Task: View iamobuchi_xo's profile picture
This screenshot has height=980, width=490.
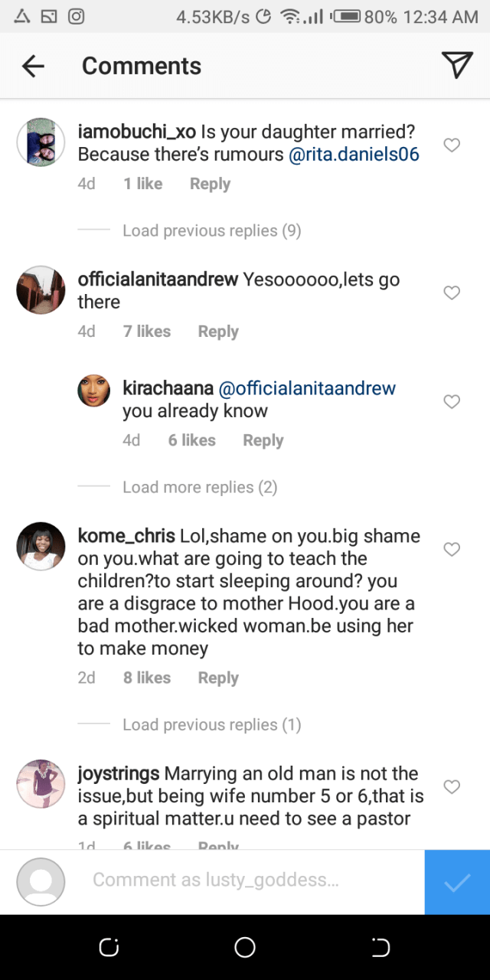Action: point(41,142)
